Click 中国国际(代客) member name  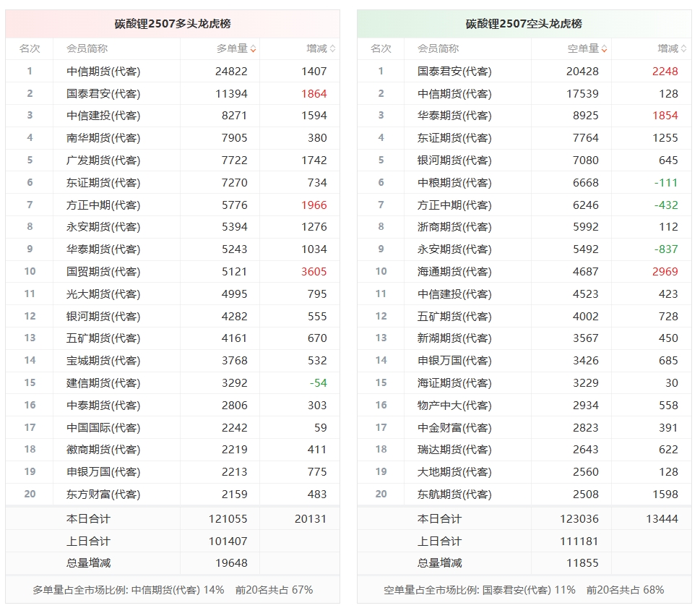(x=103, y=427)
